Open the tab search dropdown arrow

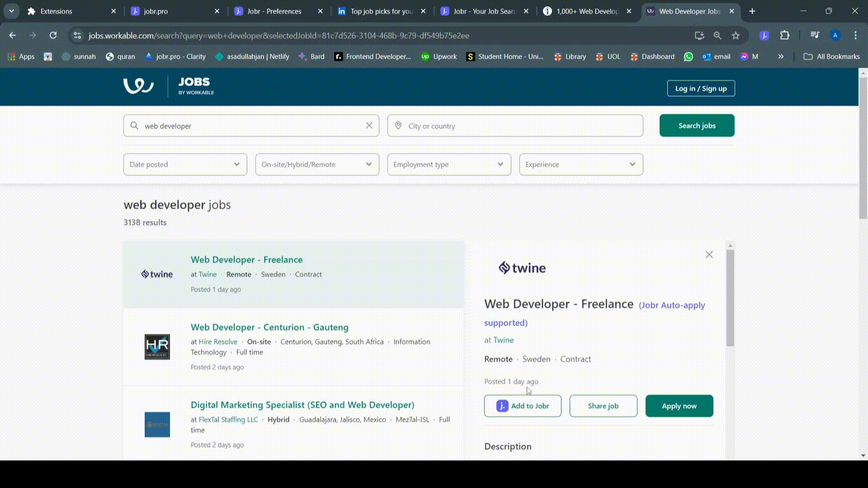coord(11,11)
